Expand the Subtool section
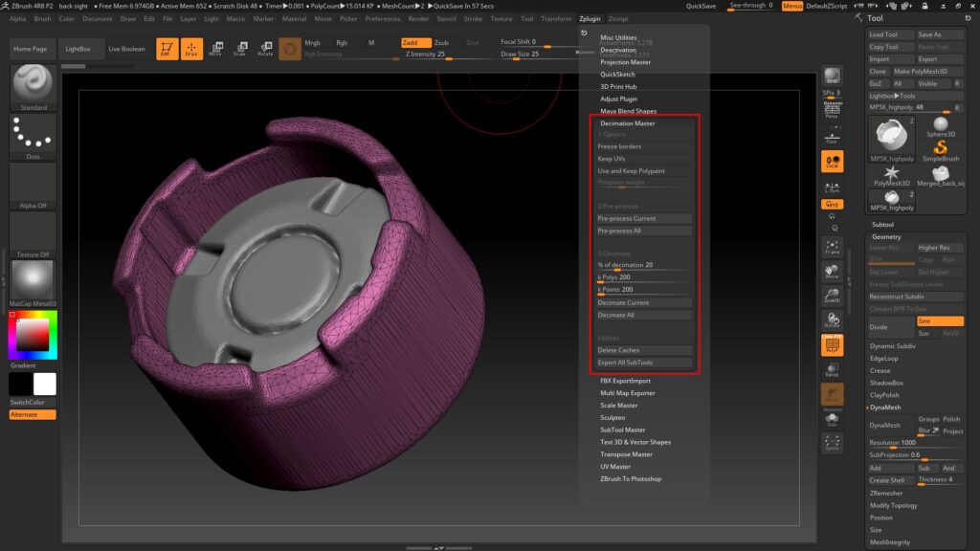Viewport: 980px width, 551px height. point(882,224)
